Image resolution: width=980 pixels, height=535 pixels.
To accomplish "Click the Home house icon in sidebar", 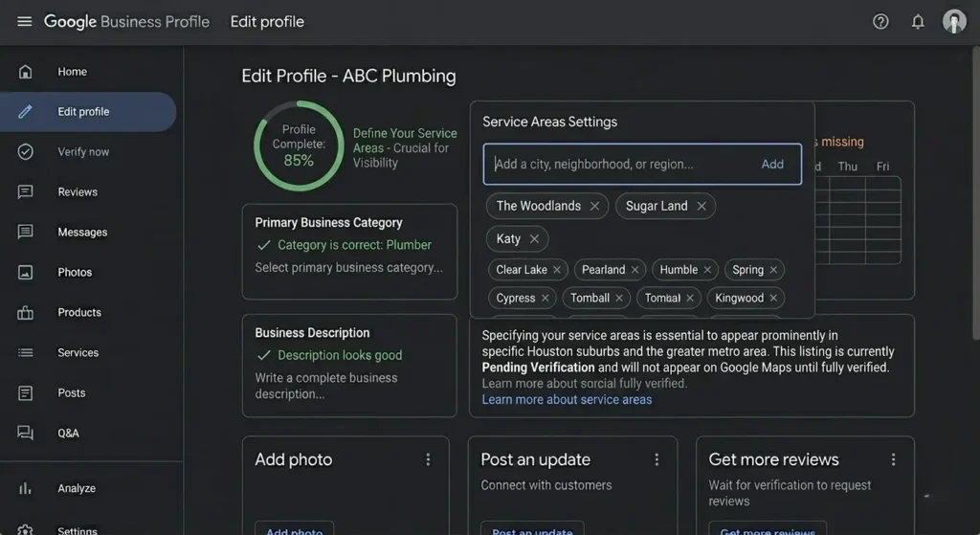I will (x=25, y=71).
